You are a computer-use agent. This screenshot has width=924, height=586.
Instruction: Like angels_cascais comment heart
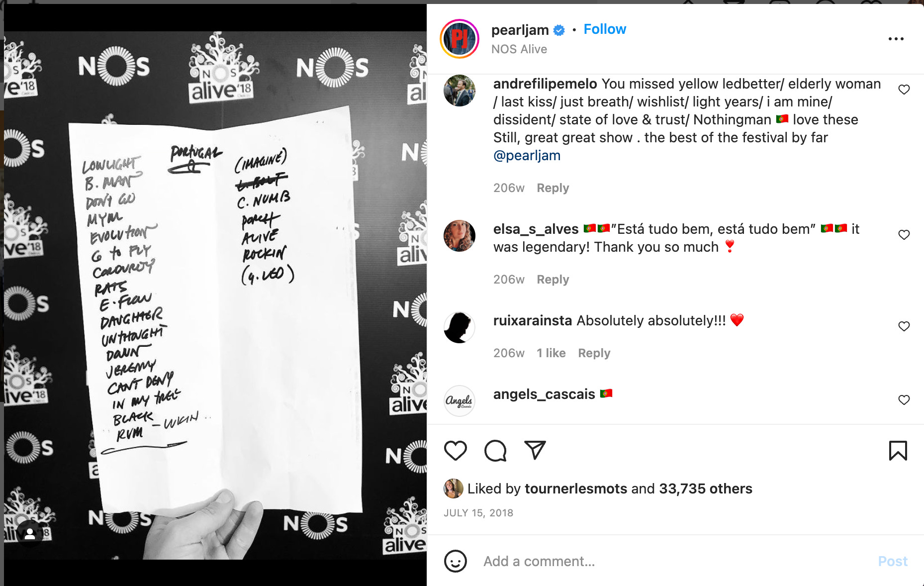click(x=904, y=400)
